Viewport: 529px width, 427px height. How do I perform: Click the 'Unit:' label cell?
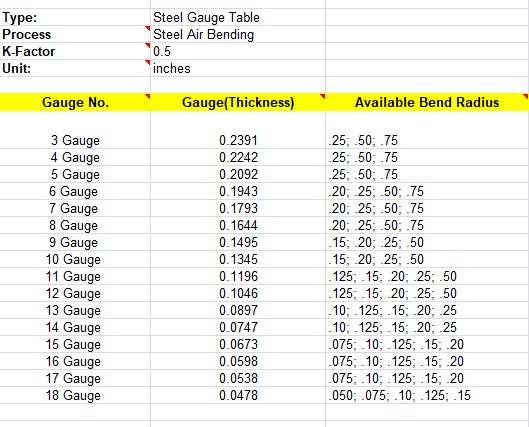pos(75,68)
